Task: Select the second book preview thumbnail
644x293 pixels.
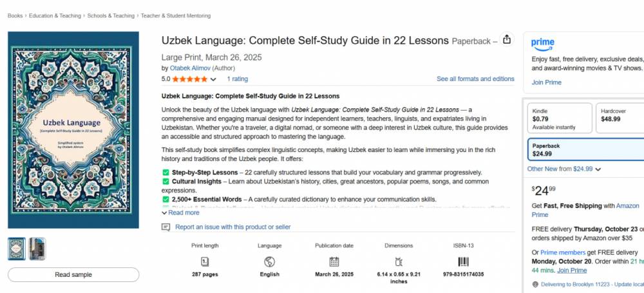Action: (x=37, y=249)
